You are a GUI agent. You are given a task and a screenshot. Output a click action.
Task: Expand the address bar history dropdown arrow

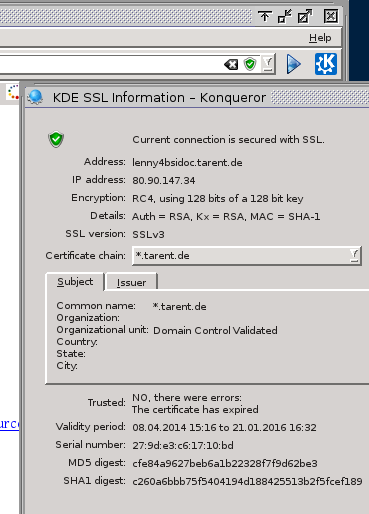[x=268, y=64]
